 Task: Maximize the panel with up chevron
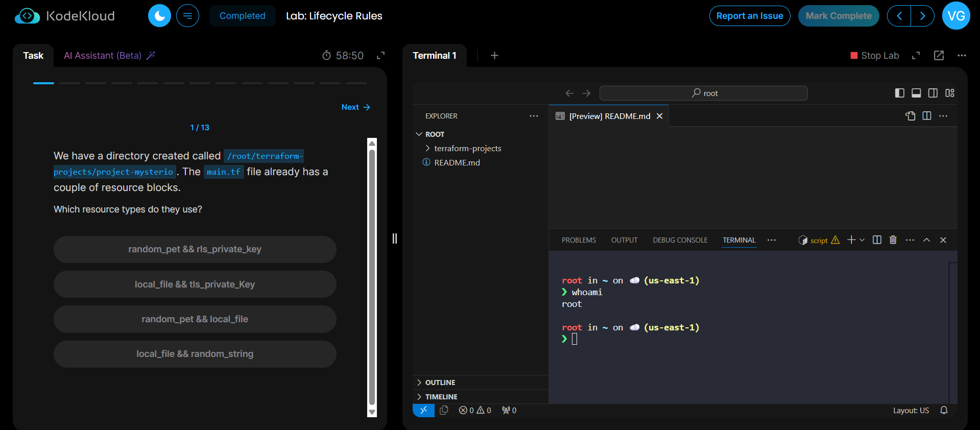(x=926, y=240)
